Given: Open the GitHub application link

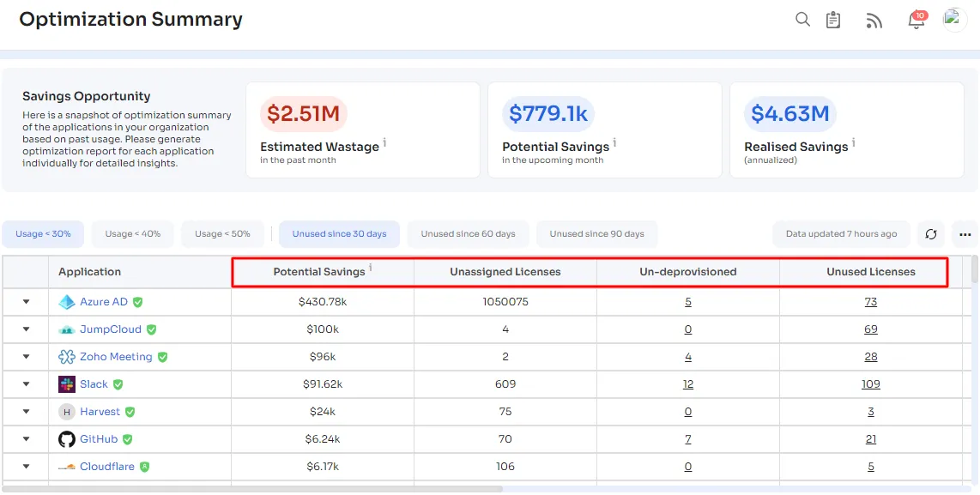Looking at the screenshot, I should pyautogui.click(x=99, y=439).
